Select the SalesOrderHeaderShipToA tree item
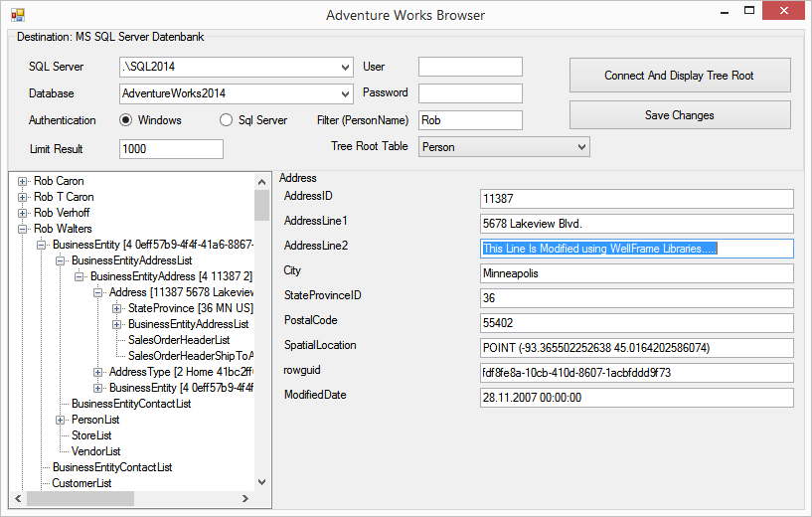The width and height of the screenshot is (812, 517). click(x=191, y=356)
